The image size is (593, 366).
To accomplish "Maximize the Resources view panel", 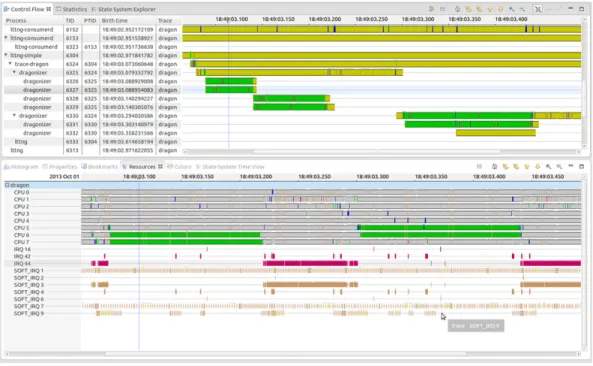I will 582,166.
